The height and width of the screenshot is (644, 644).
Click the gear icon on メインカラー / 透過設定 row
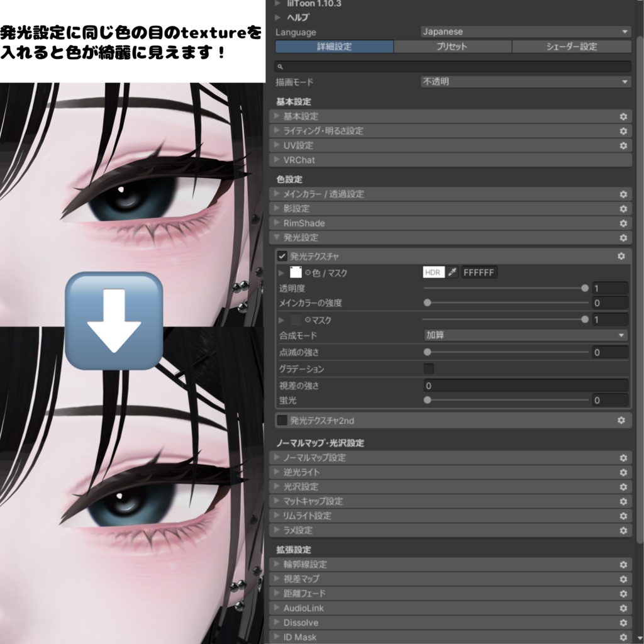click(x=623, y=194)
